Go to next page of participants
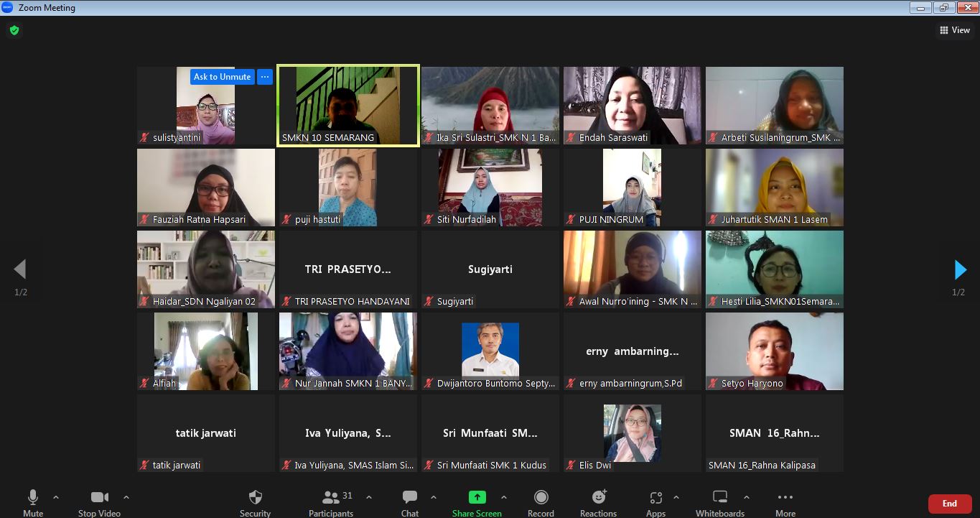980x518 pixels. (960, 269)
